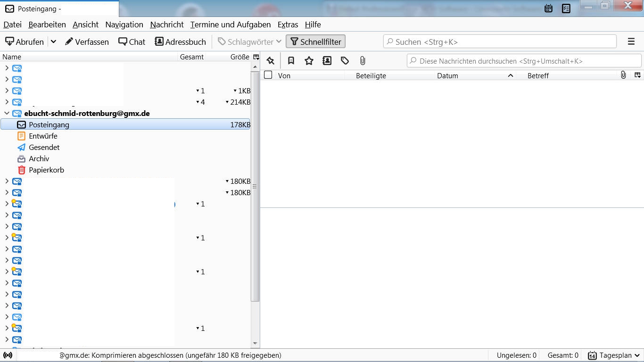
Task: Open the Bearbeiten menu
Action: (47, 25)
